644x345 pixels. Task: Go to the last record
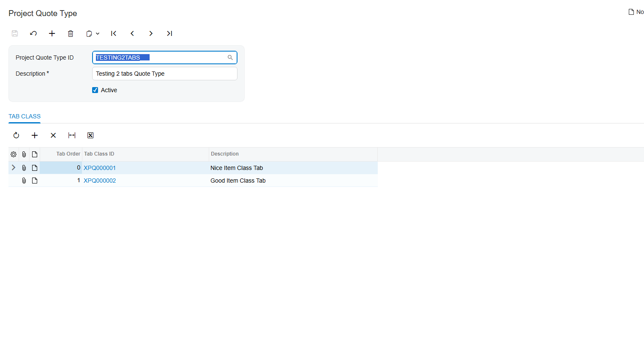point(169,33)
